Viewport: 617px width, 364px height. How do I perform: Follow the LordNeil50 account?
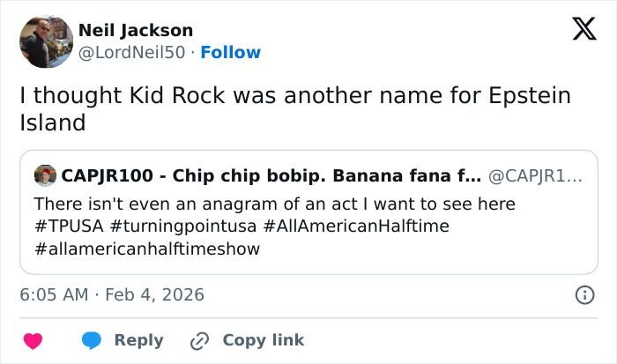pos(230,52)
